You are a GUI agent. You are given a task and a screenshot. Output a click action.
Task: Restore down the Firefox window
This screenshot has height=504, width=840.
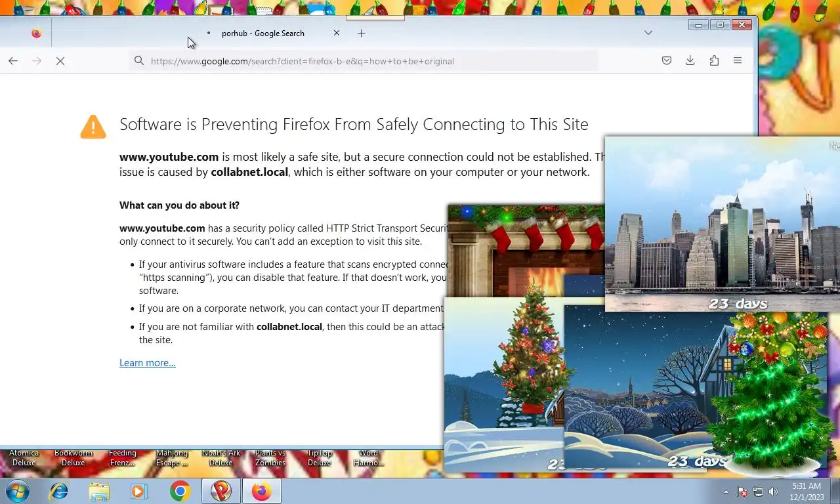click(720, 25)
